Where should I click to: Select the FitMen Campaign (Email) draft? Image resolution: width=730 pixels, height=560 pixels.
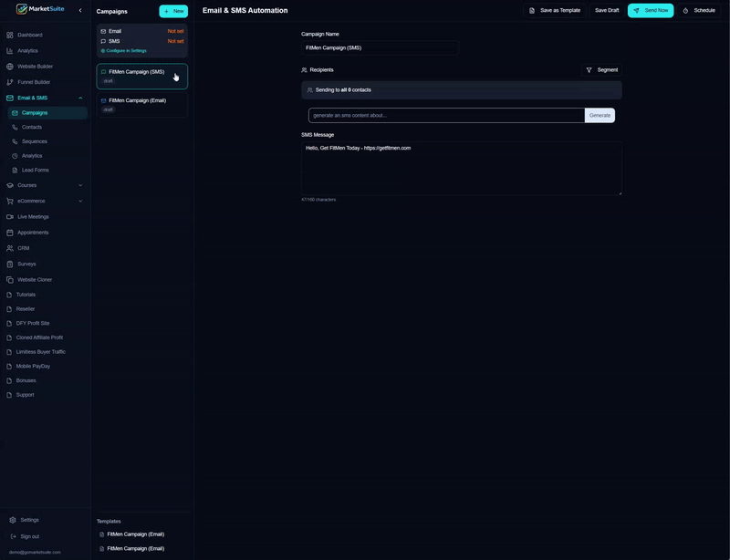[x=142, y=105]
